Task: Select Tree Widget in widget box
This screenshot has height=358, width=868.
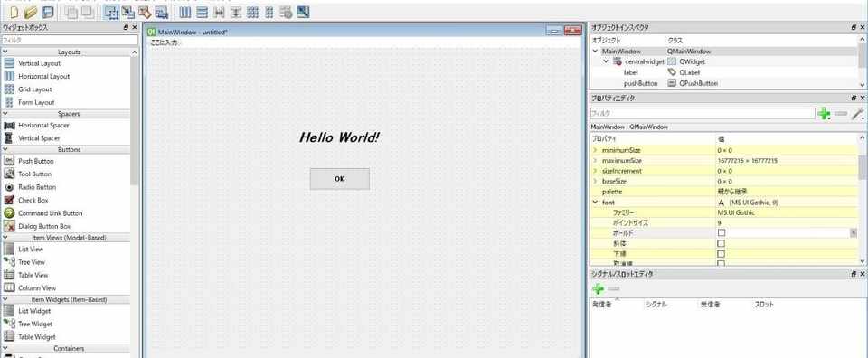Action: tap(35, 324)
